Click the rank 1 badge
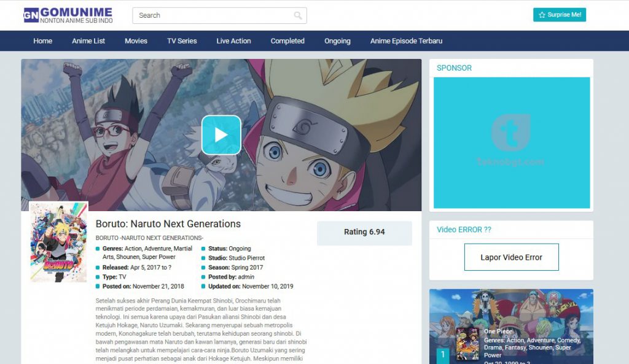The height and width of the screenshot is (364, 629). [x=443, y=355]
